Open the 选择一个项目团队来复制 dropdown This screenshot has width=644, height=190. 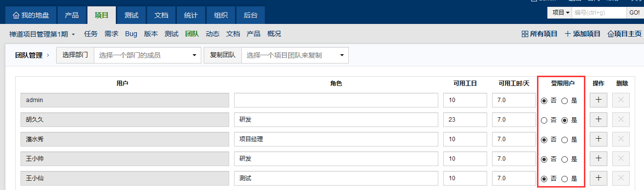[295, 55]
